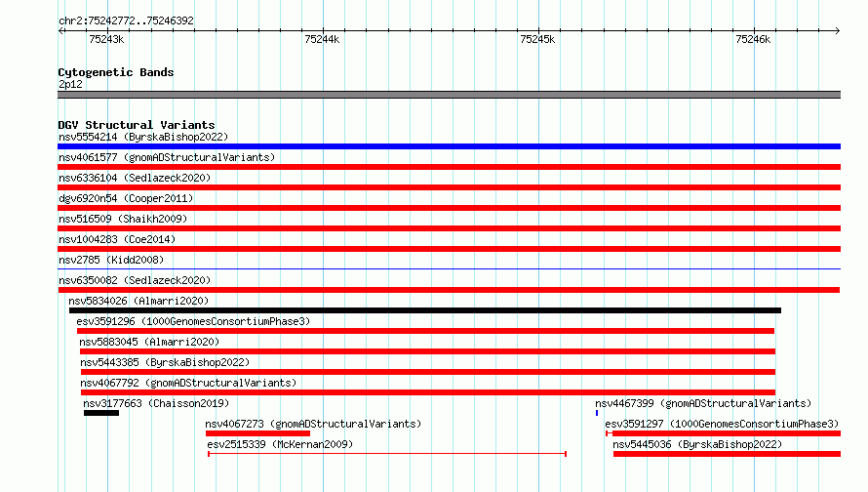Select nsv3177663 (Chaisson2019) label

(x=156, y=403)
